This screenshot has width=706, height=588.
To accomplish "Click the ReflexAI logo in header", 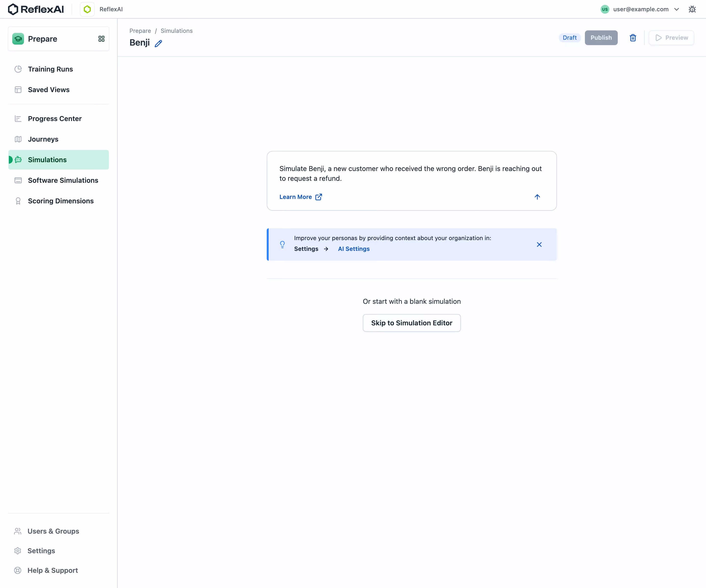I will 36,9.
